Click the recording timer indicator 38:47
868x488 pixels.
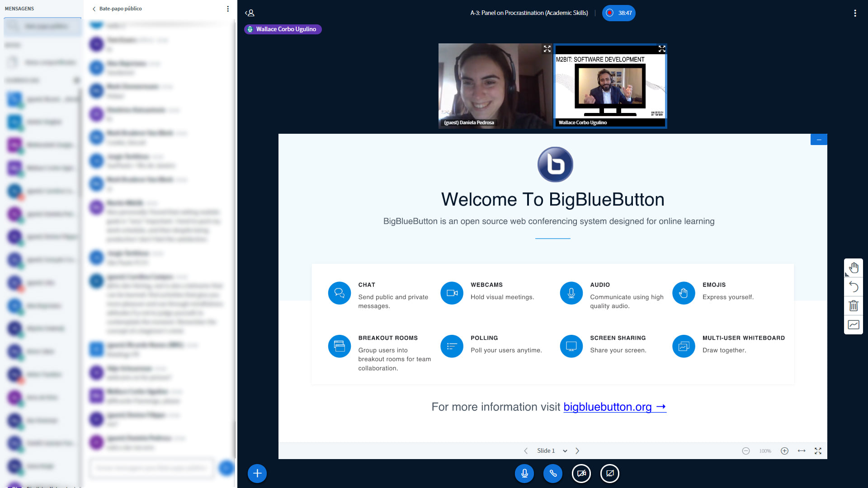[x=618, y=13]
